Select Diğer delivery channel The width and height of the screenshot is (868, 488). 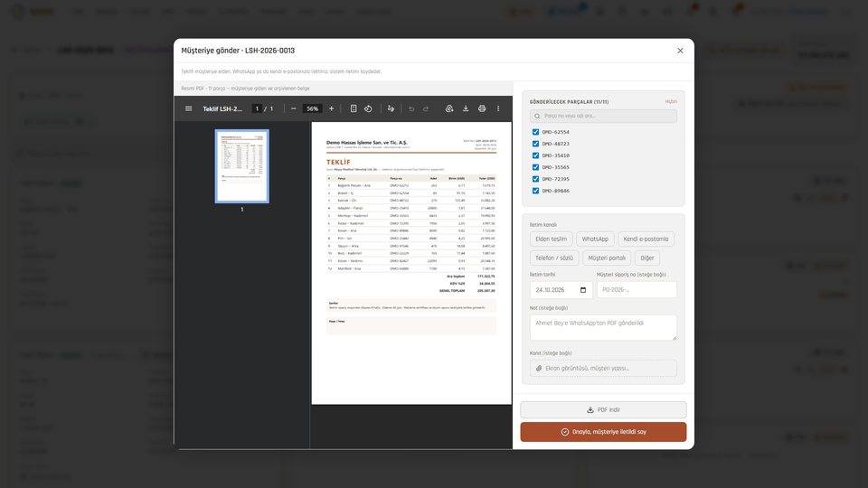(x=647, y=258)
